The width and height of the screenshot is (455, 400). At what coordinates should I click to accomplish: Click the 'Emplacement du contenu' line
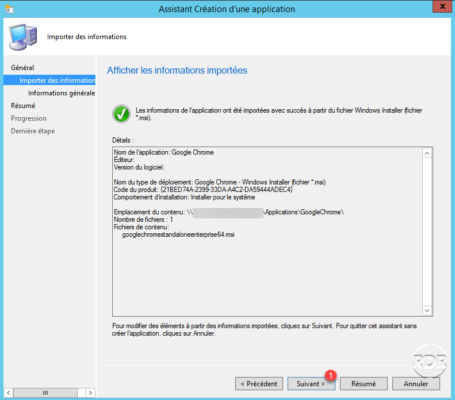point(229,212)
